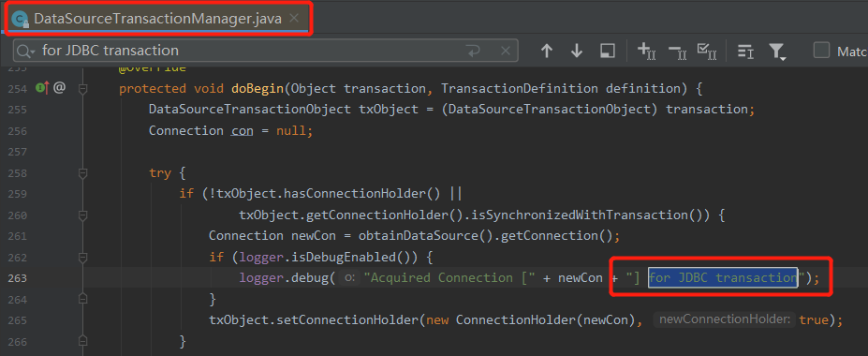This screenshot has height=356, width=868.
Task: Go to next search occurrence
Action: (577, 51)
